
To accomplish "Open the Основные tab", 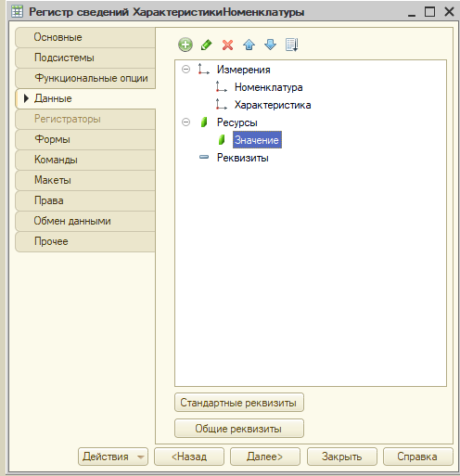I will tap(85, 37).
